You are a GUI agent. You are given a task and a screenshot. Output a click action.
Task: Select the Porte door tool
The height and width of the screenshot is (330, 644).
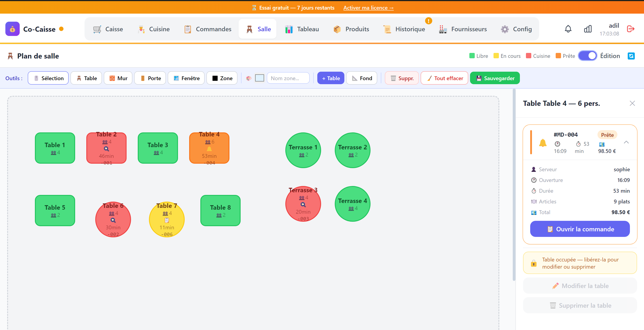click(x=150, y=78)
